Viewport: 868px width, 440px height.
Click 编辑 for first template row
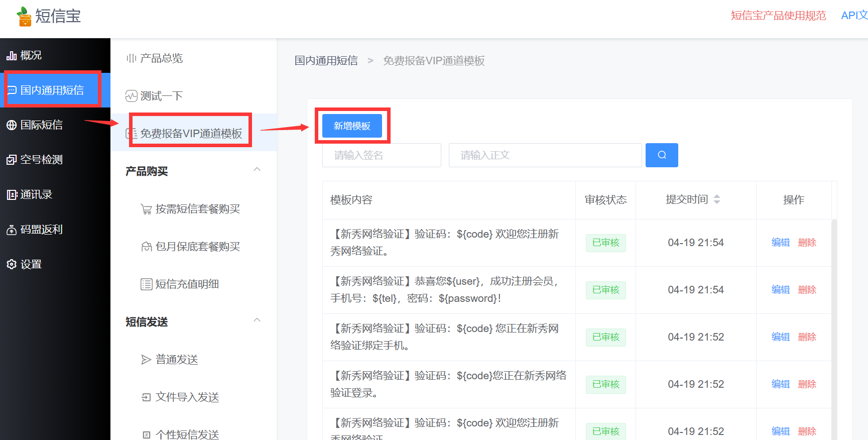tap(780, 243)
